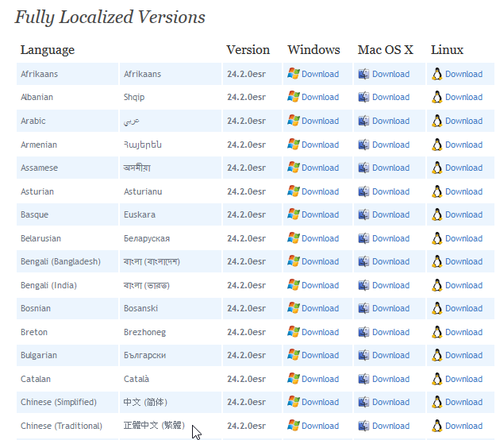Download Bulgarian version for Windows
500x440 pixels.
pyautogui.click(x=320, y=355)
